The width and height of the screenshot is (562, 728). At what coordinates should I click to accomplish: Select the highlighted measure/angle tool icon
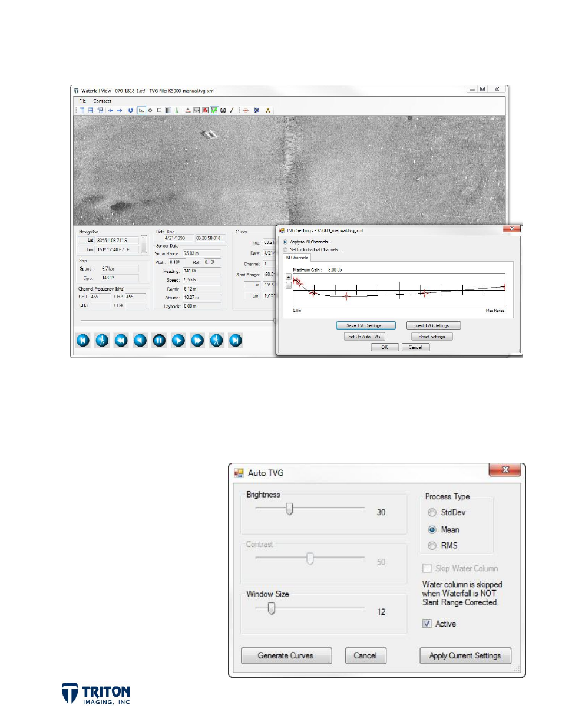point(141,110)
